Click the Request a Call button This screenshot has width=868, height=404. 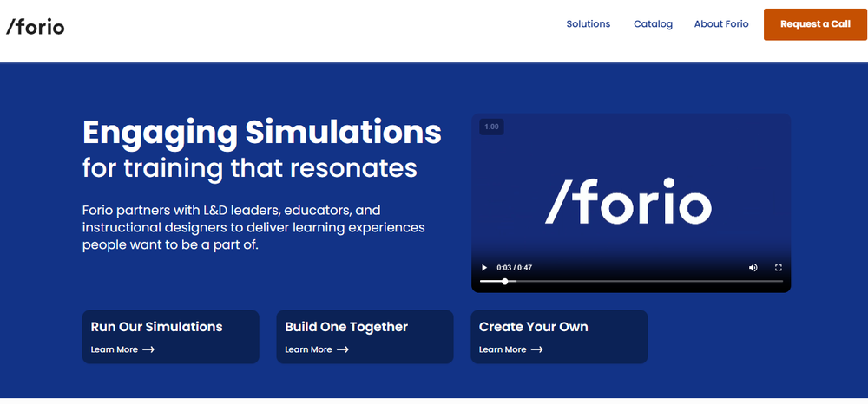click(x=815, y=24)
